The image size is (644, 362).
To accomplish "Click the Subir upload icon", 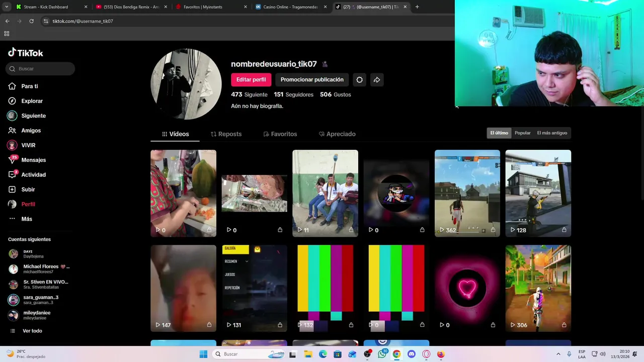I will pos(12,190).
